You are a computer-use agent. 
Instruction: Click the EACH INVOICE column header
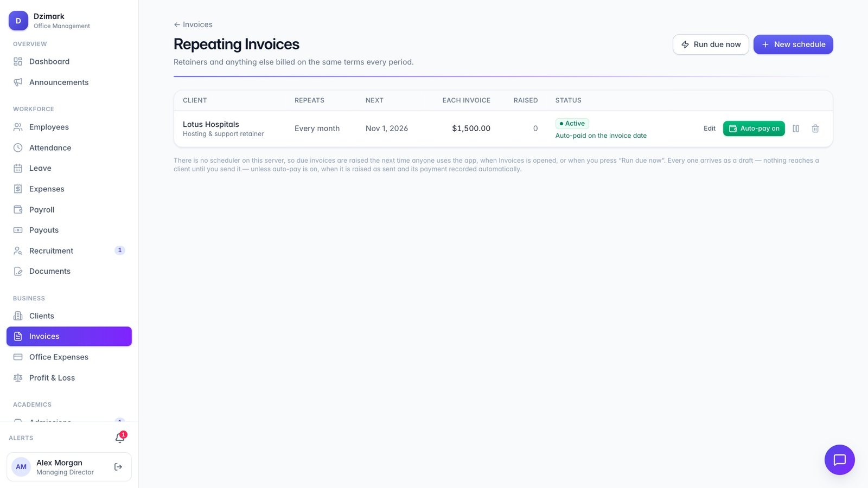(x=466, y=100)
